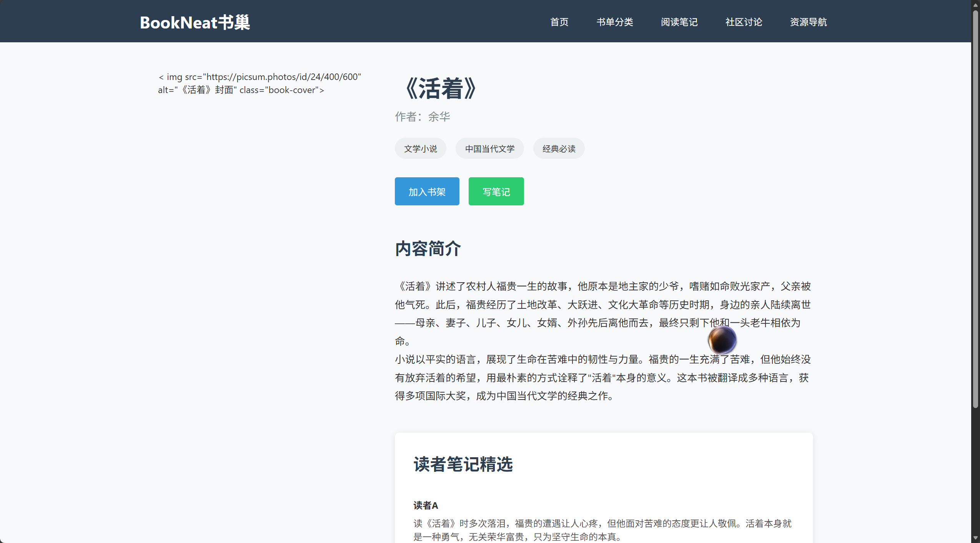Viewport: 980px width, 543px height.
Task: Click the BookNeat书巢 site logo
Action: (x=195, y=22)
